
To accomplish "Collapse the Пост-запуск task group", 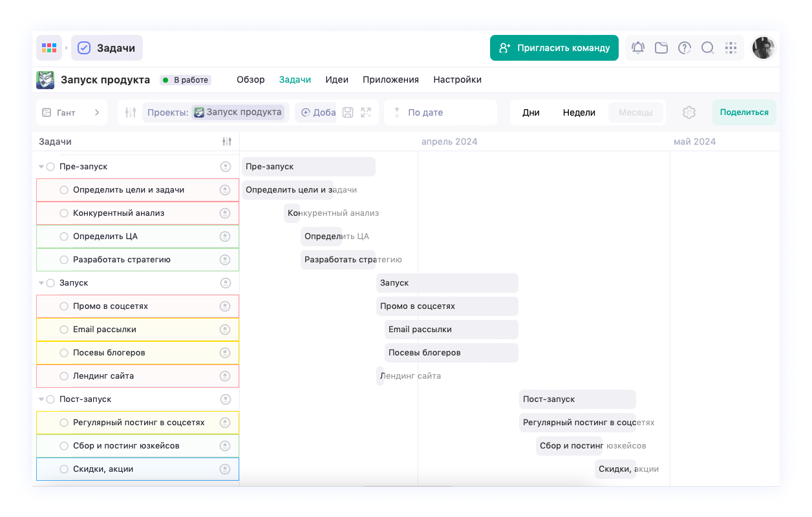I will [x=41, y=399].
